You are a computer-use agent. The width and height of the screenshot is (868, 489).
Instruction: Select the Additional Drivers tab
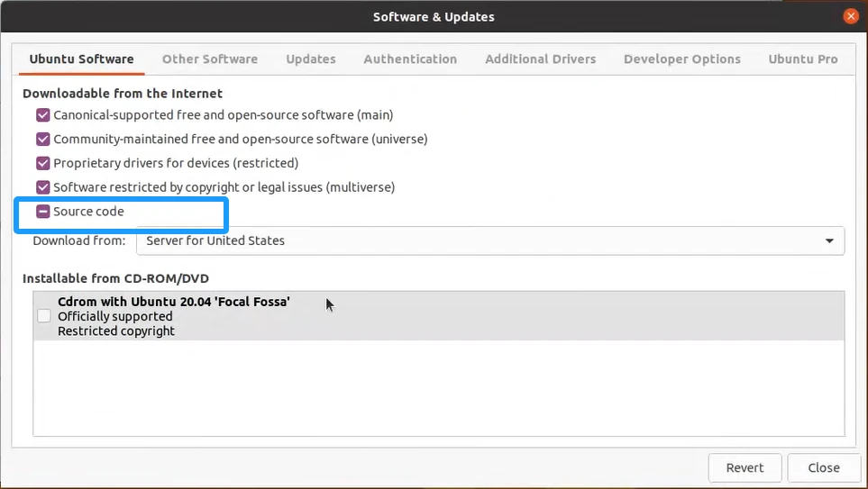click(x=540, y=59)
